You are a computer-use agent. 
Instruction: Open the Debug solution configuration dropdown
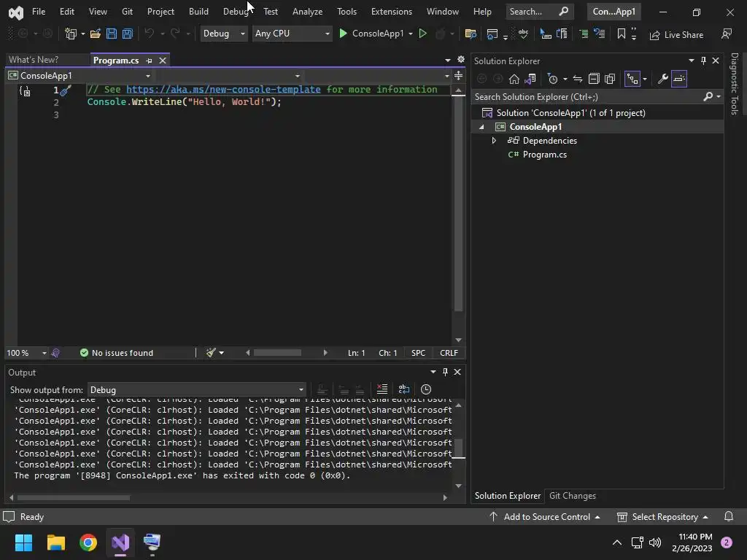223,34
